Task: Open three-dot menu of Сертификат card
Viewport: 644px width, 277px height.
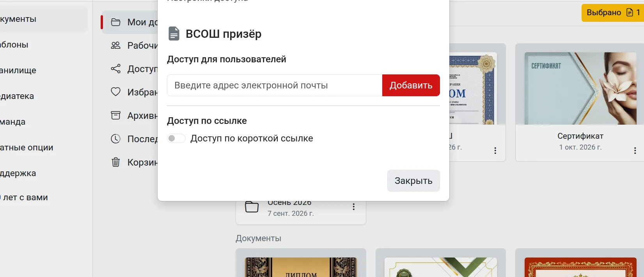Action: (635, 150)
